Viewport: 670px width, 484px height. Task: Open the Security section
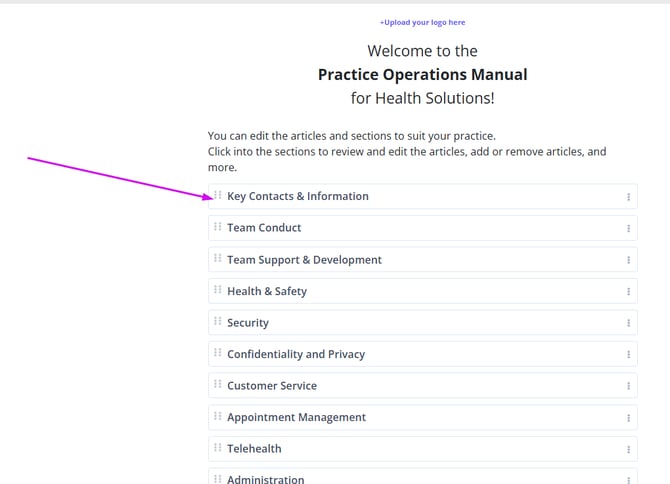(248, 323)
